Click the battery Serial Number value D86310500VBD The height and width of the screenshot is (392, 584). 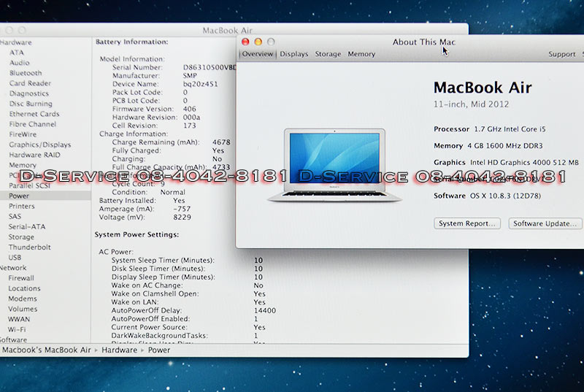pos(210,67)
